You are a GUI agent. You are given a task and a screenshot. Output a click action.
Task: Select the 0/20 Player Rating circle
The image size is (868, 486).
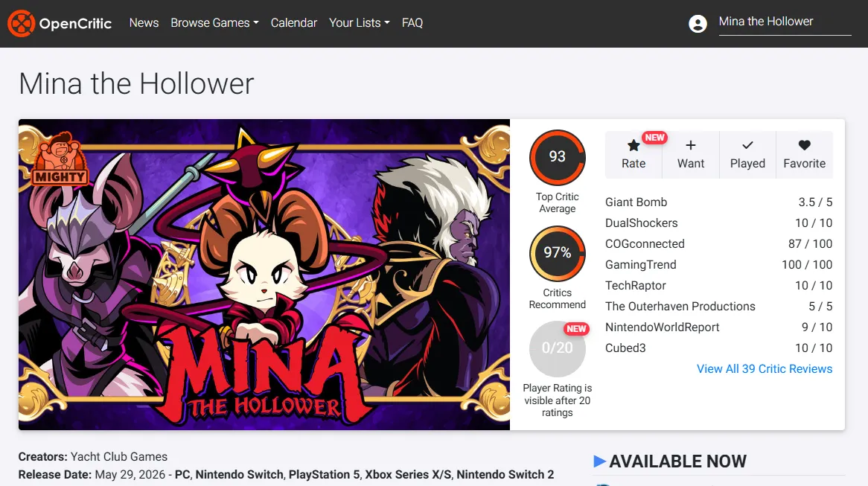point(557,348)
